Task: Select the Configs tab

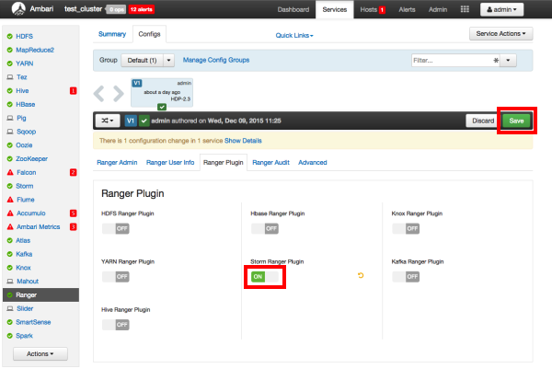Action: pyautogui.click(x=149, y=34)
